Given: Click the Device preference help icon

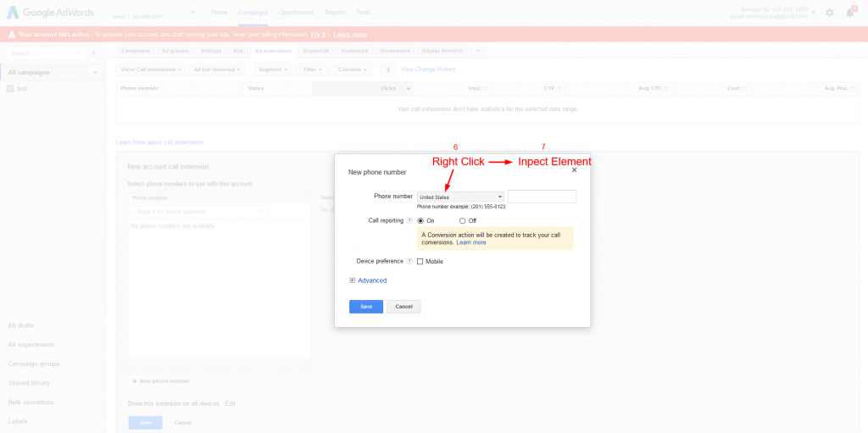Looking at the screenshot, I should (x=409, y=261).
